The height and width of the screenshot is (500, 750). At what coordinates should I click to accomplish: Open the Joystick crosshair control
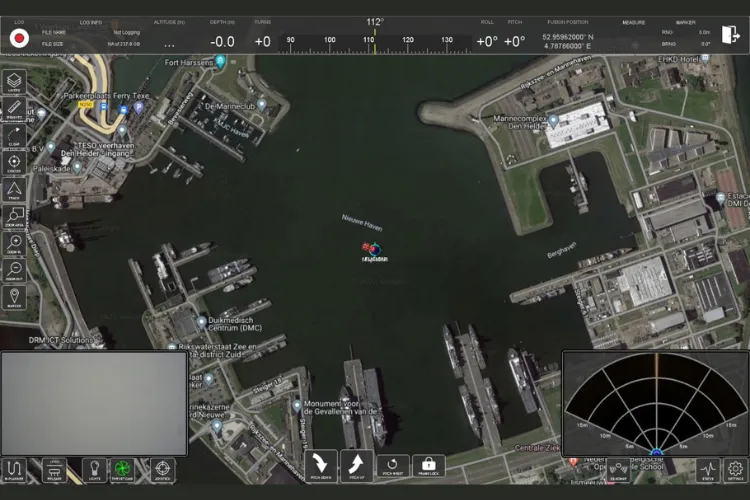click(163, 470)
